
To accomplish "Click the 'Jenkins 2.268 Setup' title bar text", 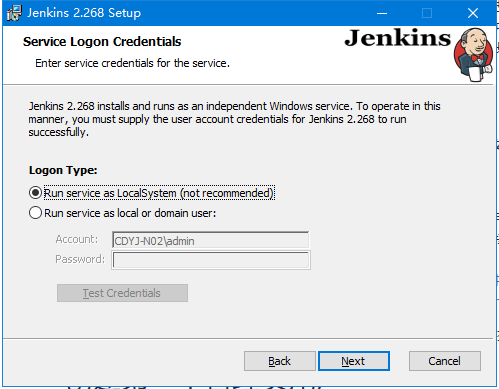I will pyautogui.click(x=84, y=13).
